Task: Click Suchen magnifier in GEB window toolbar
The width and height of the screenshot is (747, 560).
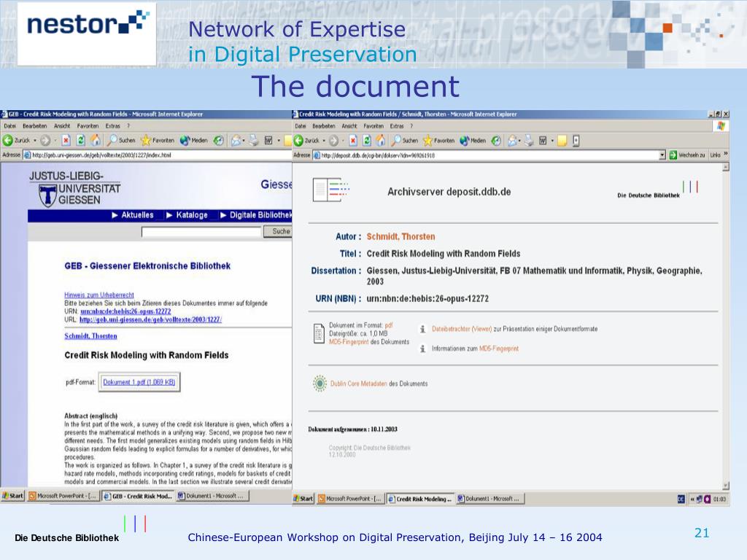Action: pyautogui.click(x=112, y=141)
